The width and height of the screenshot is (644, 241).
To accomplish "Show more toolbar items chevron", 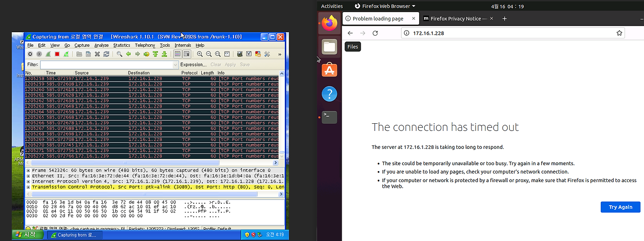I will pos(280,54).
